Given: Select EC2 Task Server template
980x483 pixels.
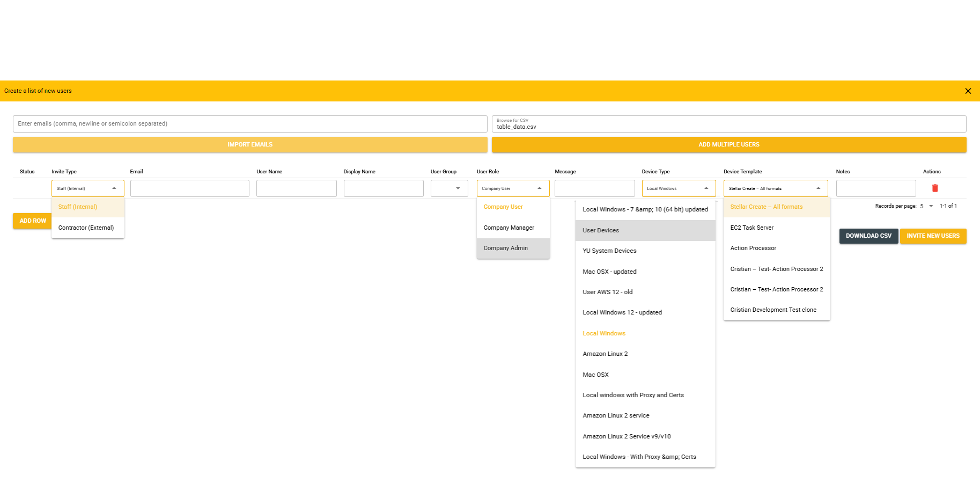Looking at the screenshot, I should [x=752, y=228].
